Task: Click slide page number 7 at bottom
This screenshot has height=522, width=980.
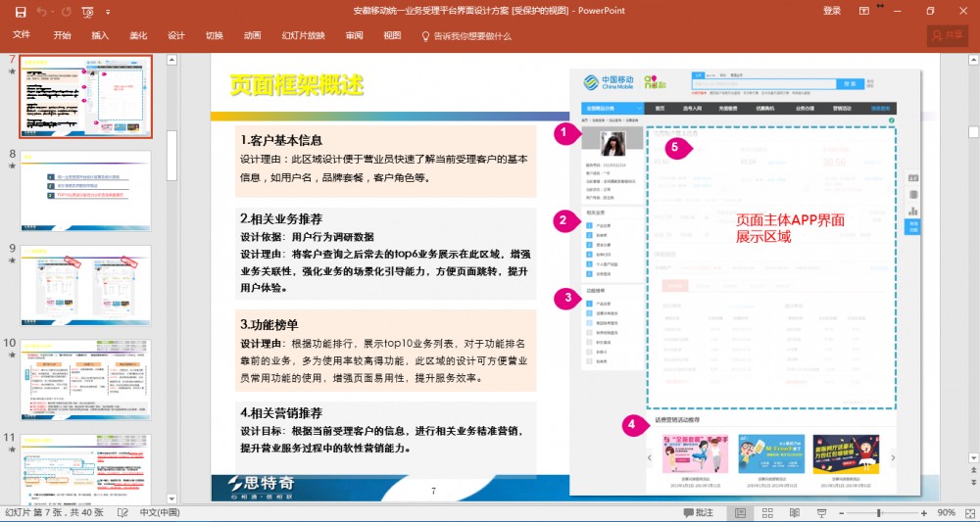Action: pyautogui.click(x=434, y=491)
